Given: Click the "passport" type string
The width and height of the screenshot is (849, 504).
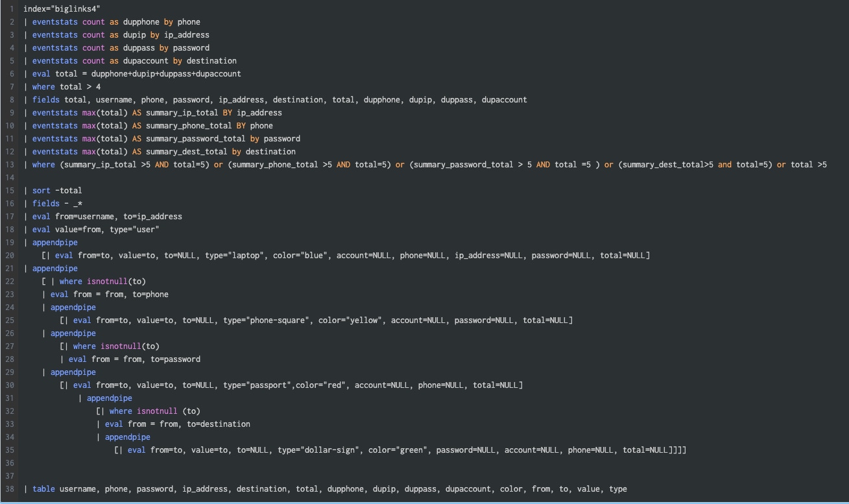Looking at the screenshot, I should pos(267,385).
